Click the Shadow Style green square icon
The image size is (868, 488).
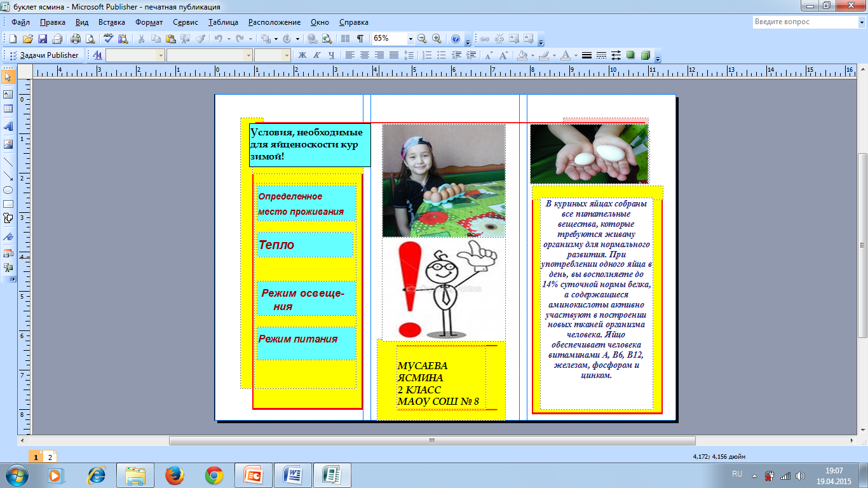(x=630, y=55)
